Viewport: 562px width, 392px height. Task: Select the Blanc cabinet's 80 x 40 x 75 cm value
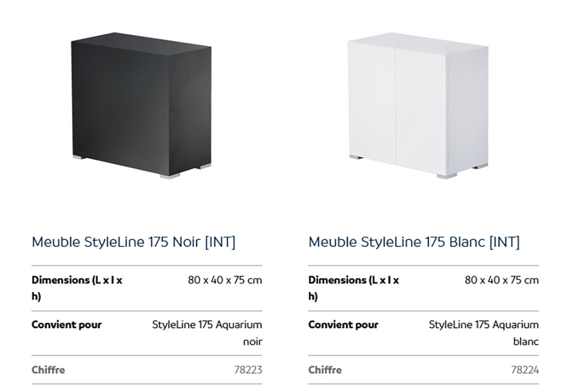(x=501, y=280)
